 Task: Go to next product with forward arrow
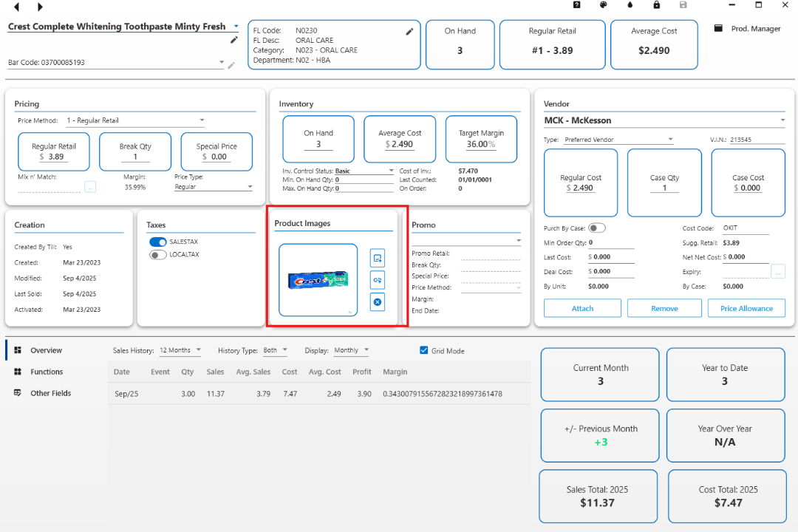point(40,7)
